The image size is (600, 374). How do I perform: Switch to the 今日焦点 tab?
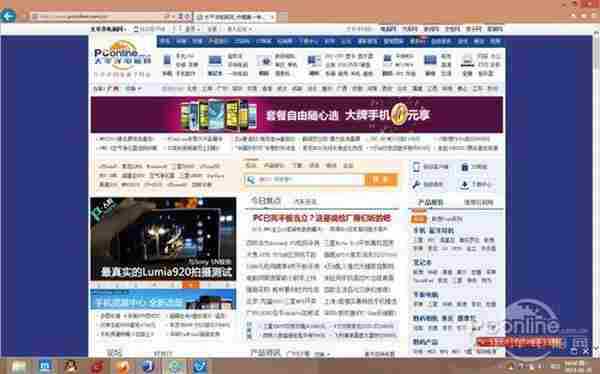265,201
